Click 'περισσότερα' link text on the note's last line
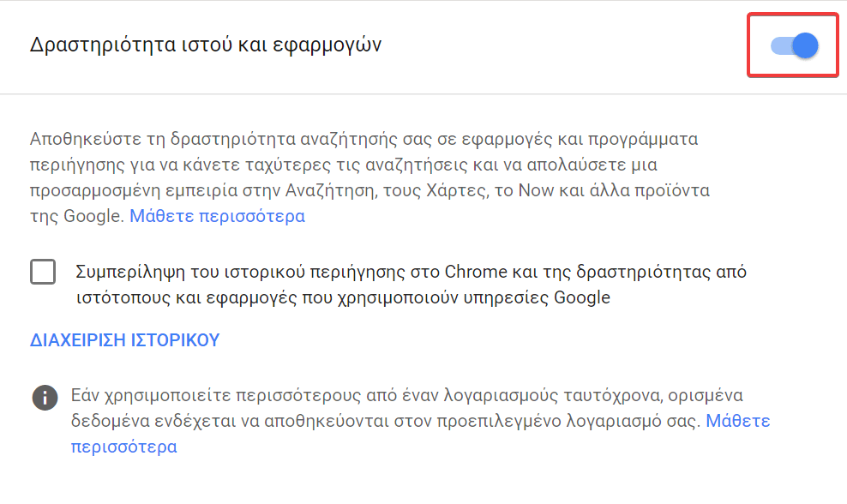Viewport: 847px width, 504px height. click(x=124, y=447)
